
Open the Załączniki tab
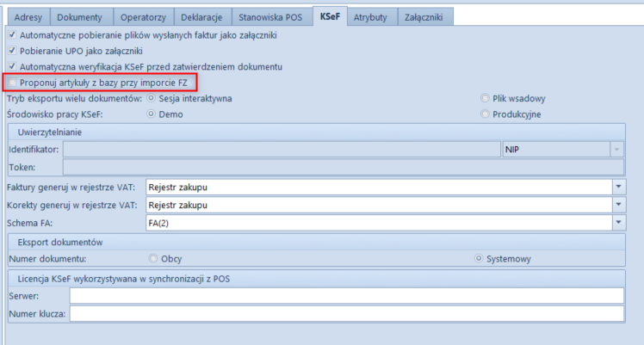click(424, 17)
